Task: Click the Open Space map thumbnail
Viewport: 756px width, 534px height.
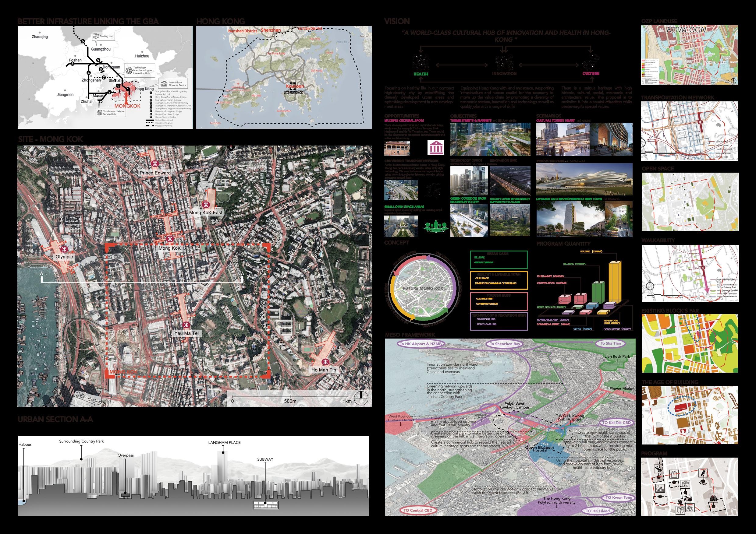Action: [690, 202]
